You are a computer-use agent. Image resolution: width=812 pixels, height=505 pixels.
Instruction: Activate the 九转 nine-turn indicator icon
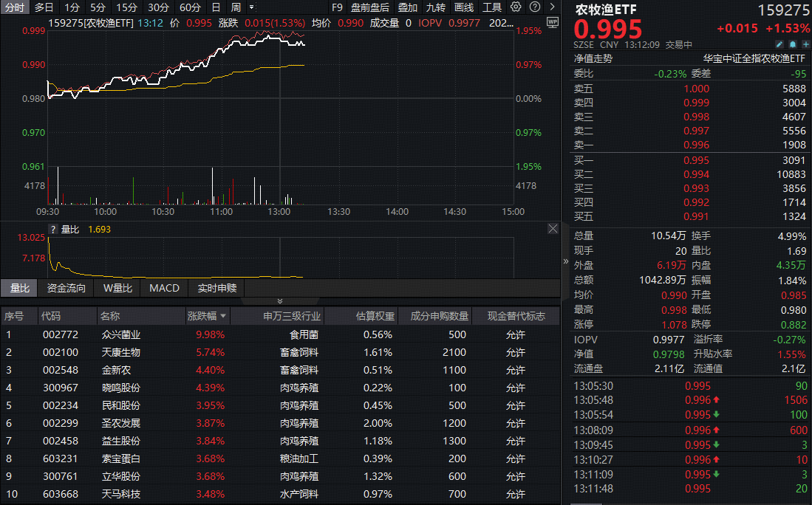point(436,7)
